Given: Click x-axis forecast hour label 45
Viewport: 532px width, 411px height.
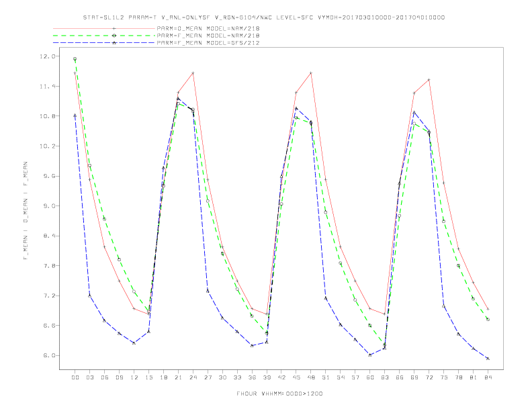Looking at the screenshot, I should 296,377.
